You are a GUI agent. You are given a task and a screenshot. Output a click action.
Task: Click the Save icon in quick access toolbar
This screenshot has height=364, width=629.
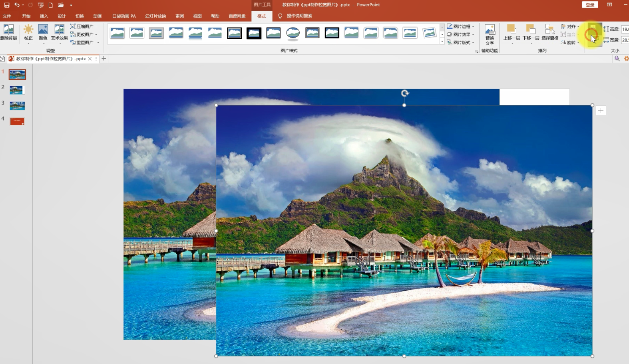click(7, 5)
